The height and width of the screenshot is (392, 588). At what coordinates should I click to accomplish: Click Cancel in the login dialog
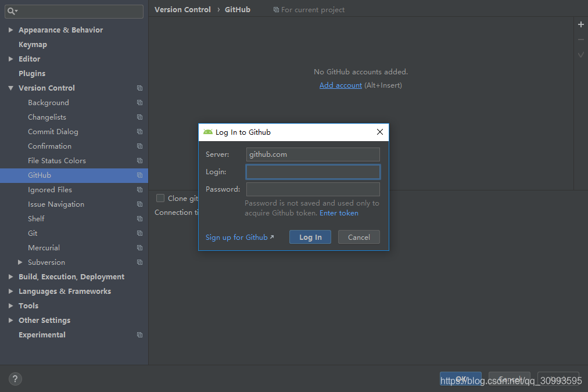pyautogui.click(x=359, y=237)
